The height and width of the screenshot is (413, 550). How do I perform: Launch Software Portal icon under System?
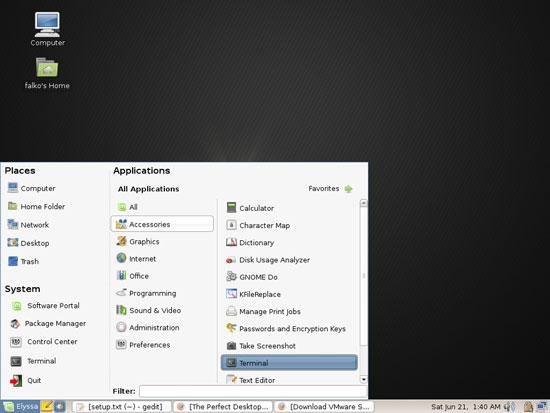click(x=16, y=306)
